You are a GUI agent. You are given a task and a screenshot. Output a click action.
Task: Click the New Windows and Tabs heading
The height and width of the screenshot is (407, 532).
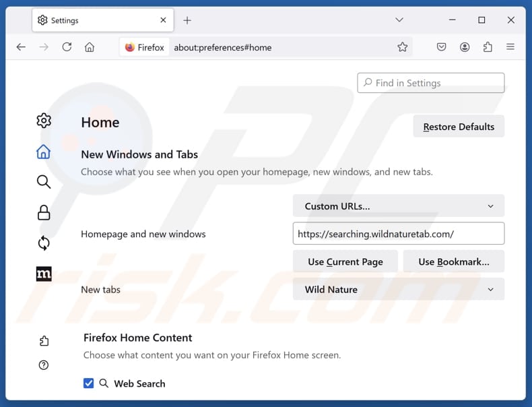(x=139, y=154)
